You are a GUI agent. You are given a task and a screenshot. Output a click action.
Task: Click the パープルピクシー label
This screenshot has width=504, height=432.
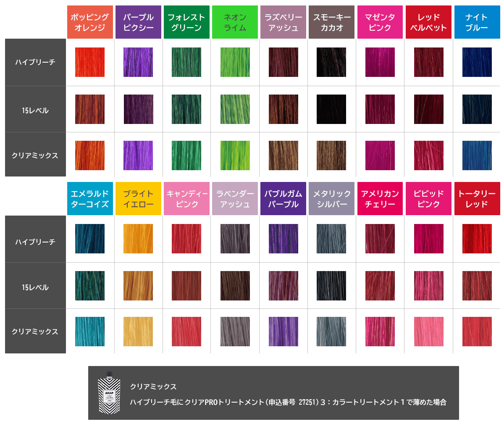(x=138, y=22)
